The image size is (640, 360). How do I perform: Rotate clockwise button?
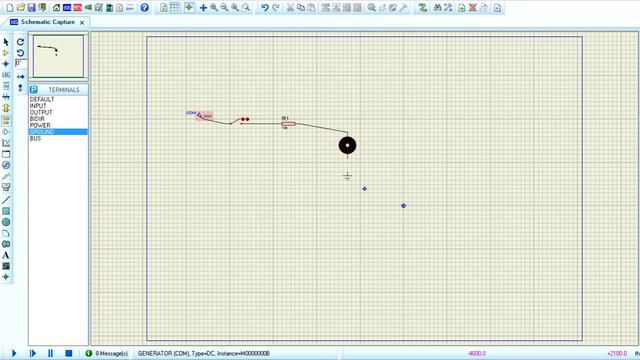pyautogui.click(x=20, y=42)
